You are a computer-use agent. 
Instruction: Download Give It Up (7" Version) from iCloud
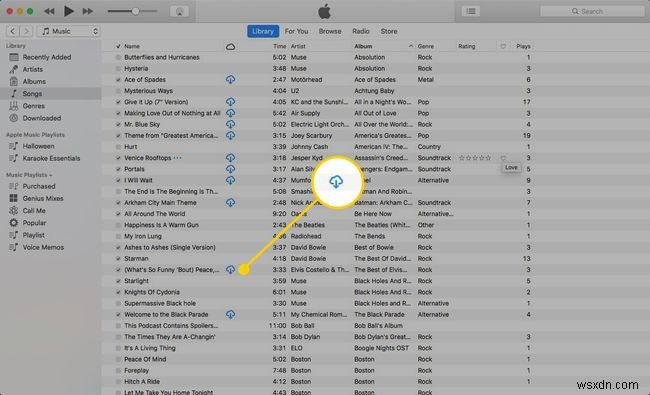click(x=230, y=102)
